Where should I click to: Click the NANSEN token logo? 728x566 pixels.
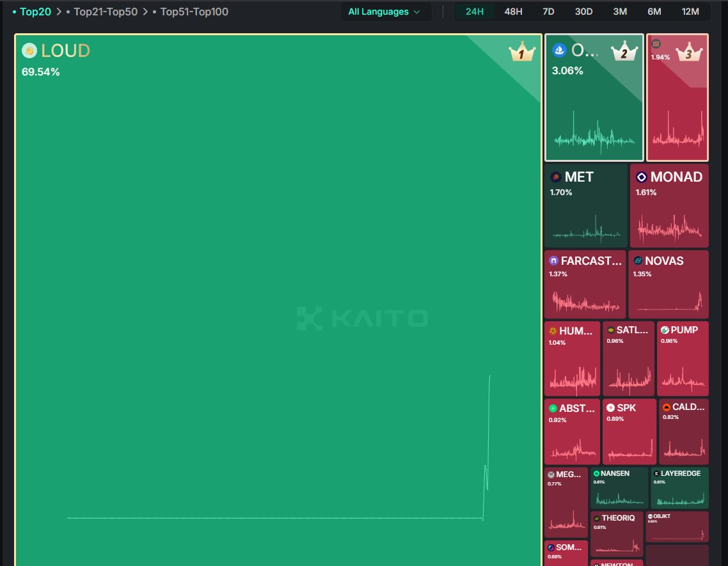click(x=597, y=474)
